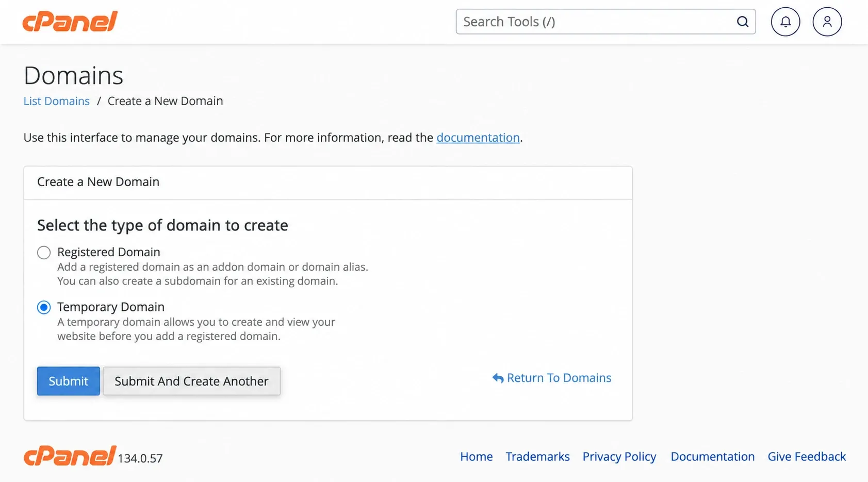The width and height of the screenshot is (868, 482).
Task: Open the documentation link in the description
Action: pyautogui.click(x=478, y=138)
